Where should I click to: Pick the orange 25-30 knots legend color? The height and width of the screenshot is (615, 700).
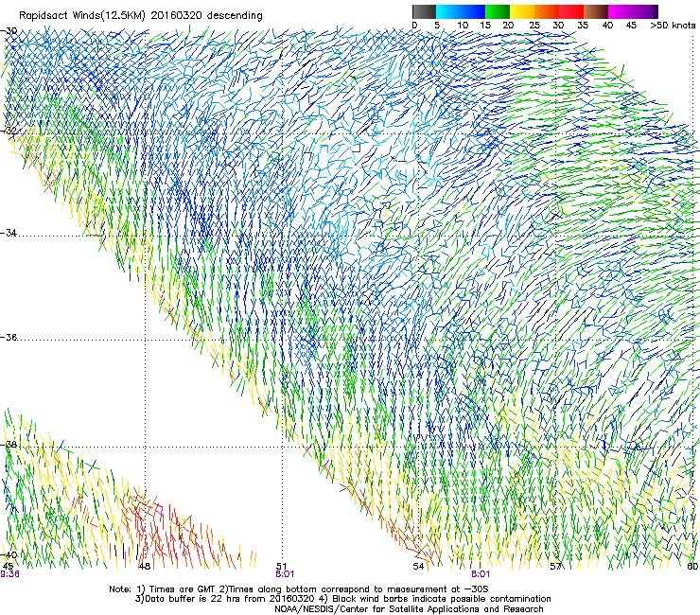tap(547, 11)
